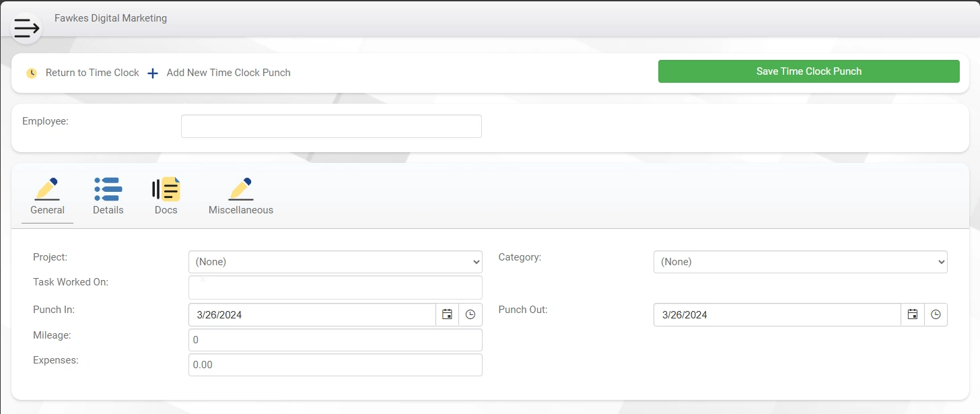Click the Mileage input field

click(335, 340)
